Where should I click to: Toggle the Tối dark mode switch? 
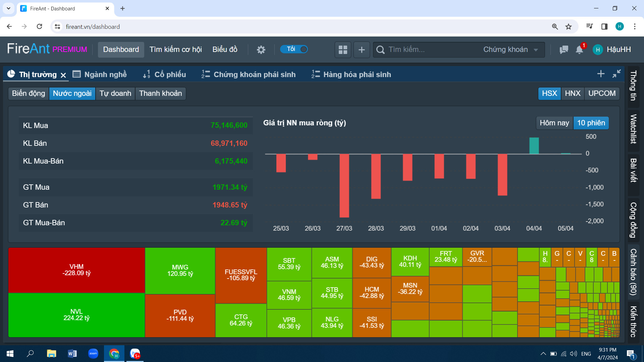click(x=294, y=49)
